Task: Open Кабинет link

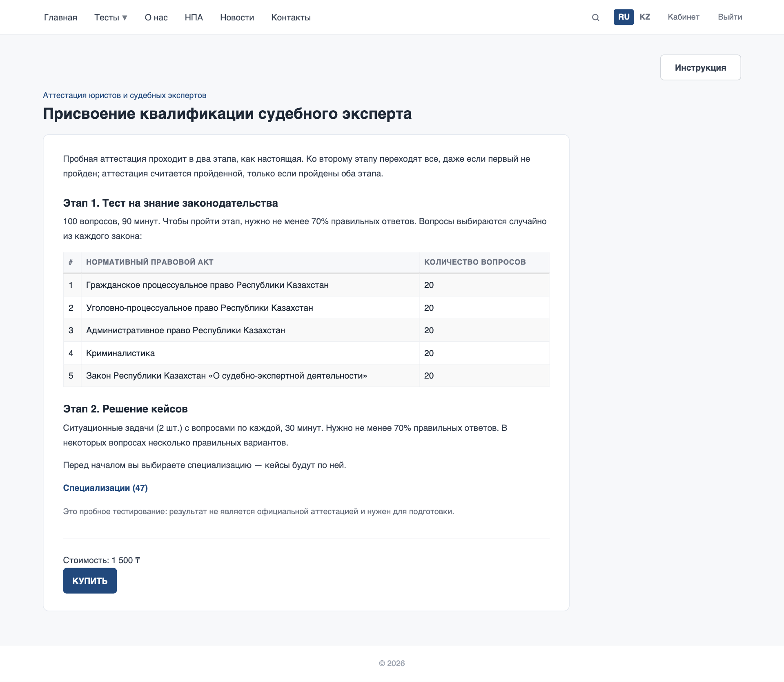Action: click(684, 17)
